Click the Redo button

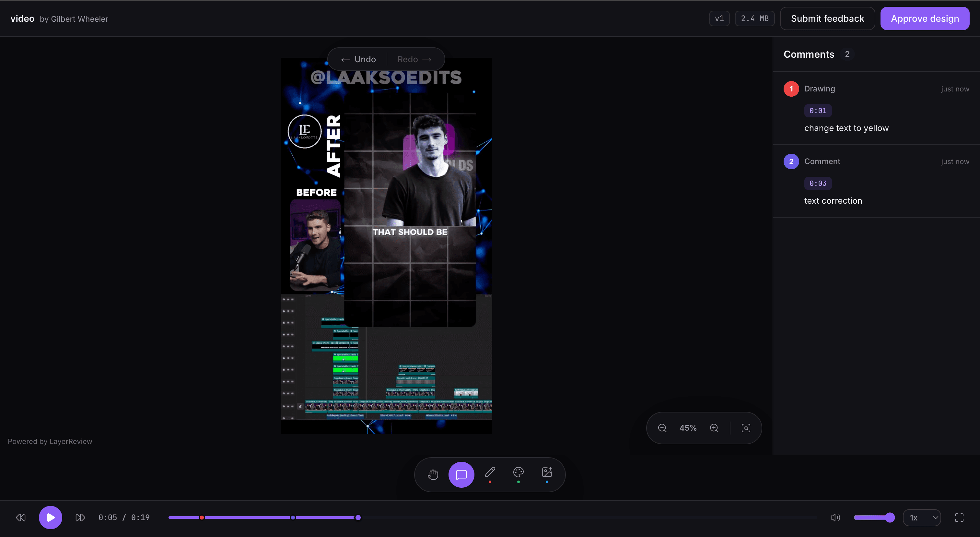point(414,59)
